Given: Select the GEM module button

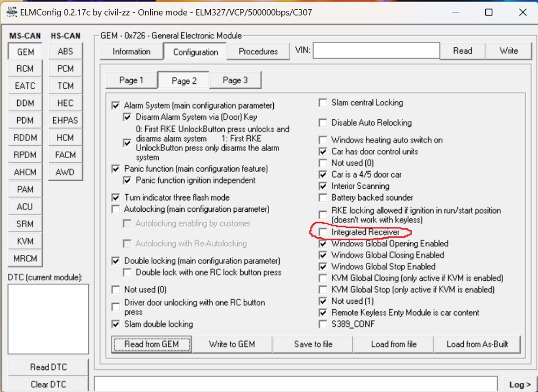Looking at the screenshot, I should [25, 52].
